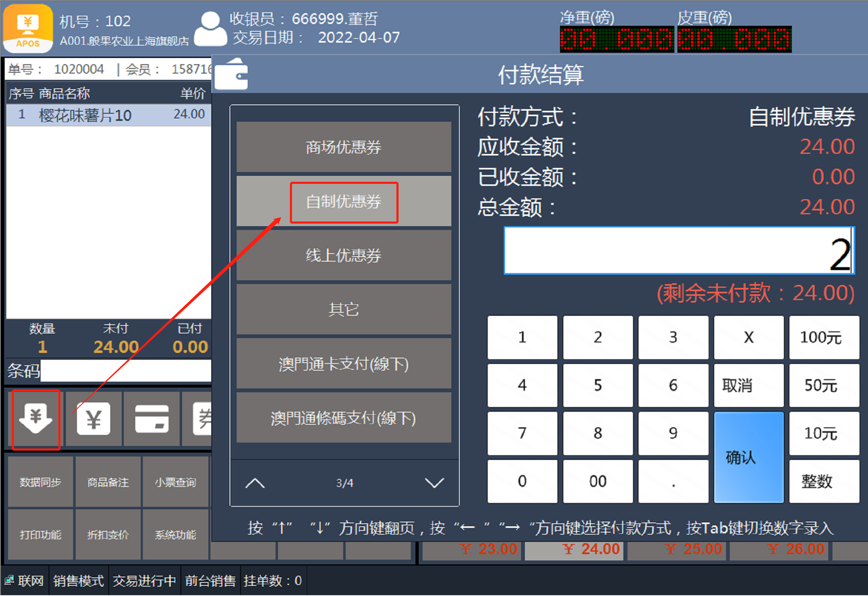Screen dimensions: 868x596
Task: Page down payment methods with down chevron
Action: coord(434,483)
